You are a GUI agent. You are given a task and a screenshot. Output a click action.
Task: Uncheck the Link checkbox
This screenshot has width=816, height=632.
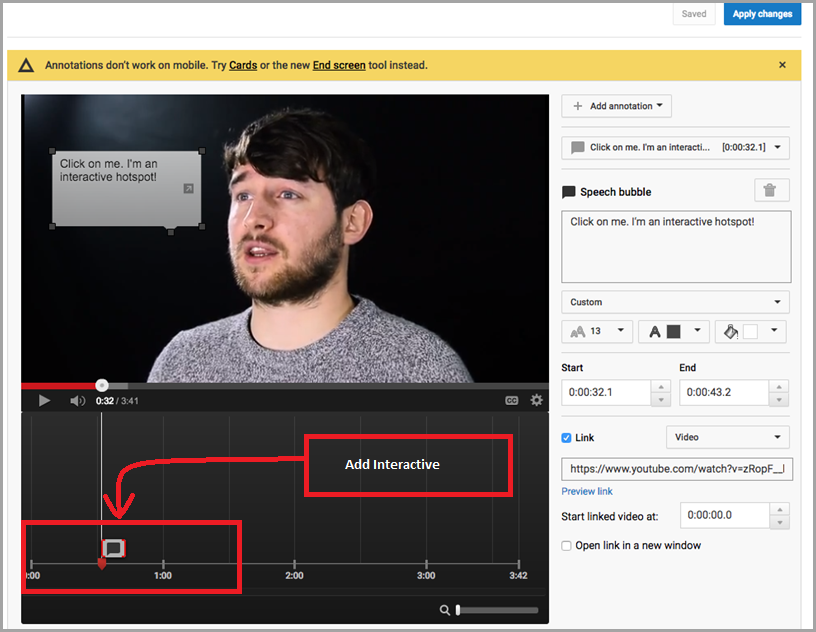[x=567, y=438]
